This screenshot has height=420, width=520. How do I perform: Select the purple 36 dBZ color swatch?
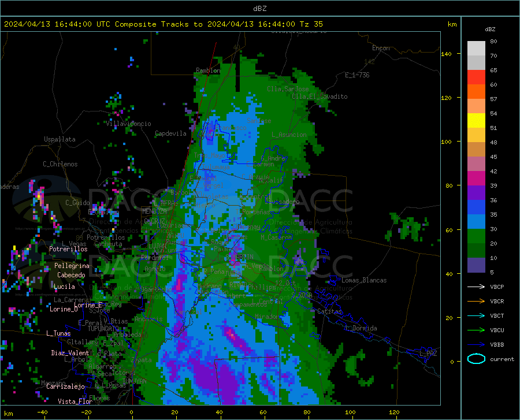tap(476, 193)
